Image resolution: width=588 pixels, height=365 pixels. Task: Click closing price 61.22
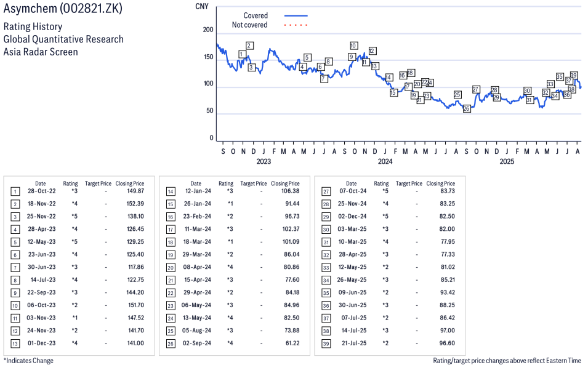(x=292, y=343)
